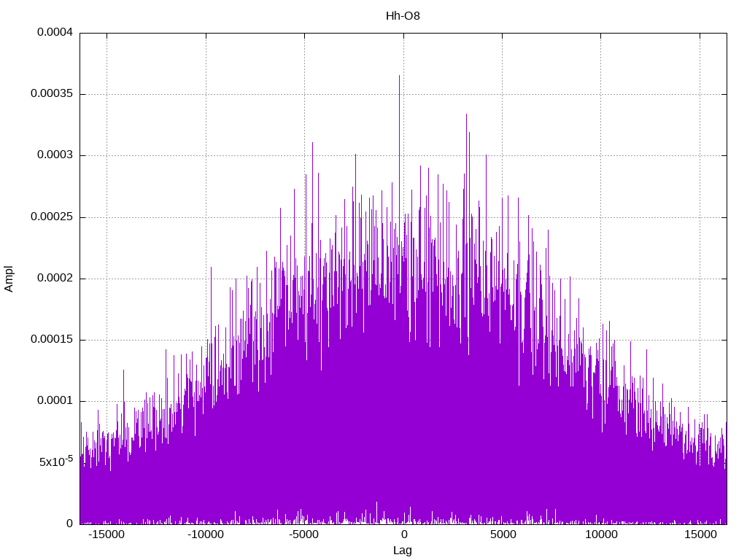The width and height of the screenshot is (747, 560).
Task: Click x-axis tick label -15000
Action: (107, 534)
